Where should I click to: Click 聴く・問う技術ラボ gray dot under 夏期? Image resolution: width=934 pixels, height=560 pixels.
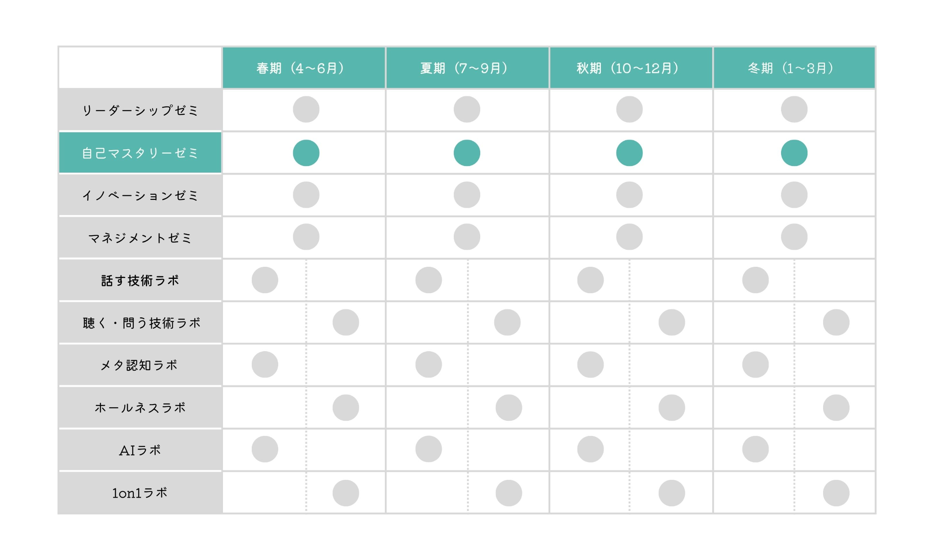tap(507, 322)
